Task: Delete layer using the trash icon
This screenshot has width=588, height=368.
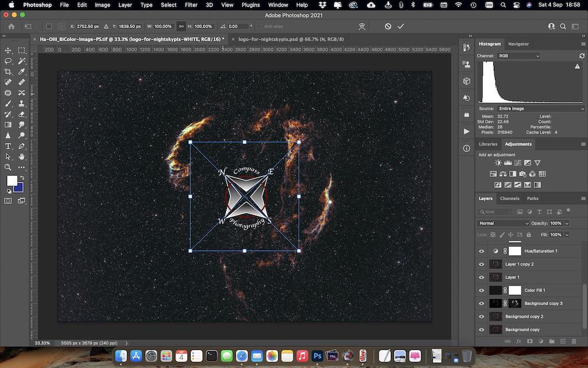Action: point(574,342)
